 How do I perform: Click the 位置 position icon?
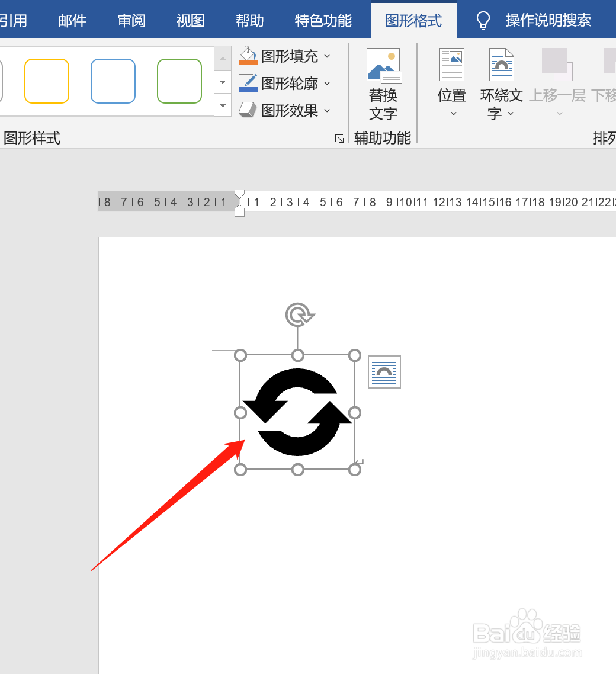452,65
